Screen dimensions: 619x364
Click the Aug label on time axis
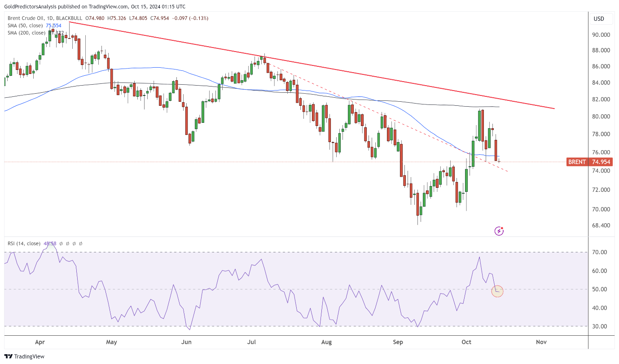tap(327, 342)
